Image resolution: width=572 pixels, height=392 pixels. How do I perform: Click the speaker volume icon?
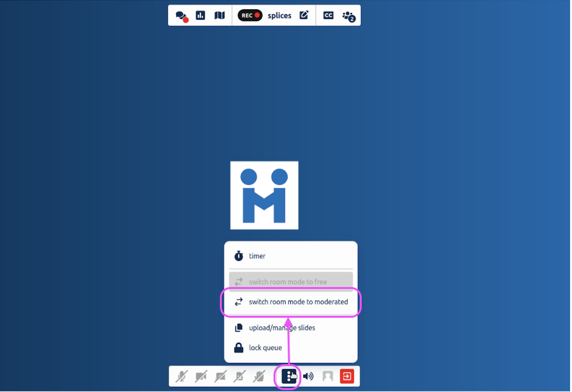(x=308, y=376)
